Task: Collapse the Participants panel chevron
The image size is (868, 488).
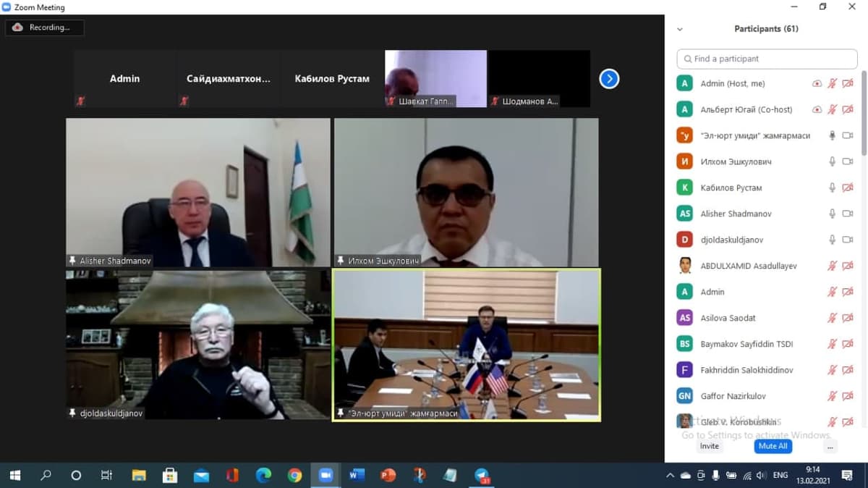Action: click(x=679, y=29)
